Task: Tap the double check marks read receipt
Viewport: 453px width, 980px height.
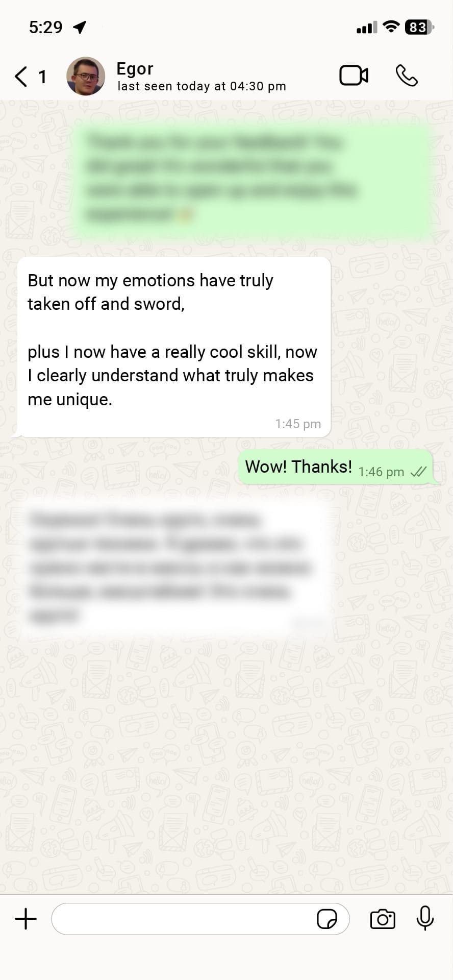Action: click(x=418, y=472)
